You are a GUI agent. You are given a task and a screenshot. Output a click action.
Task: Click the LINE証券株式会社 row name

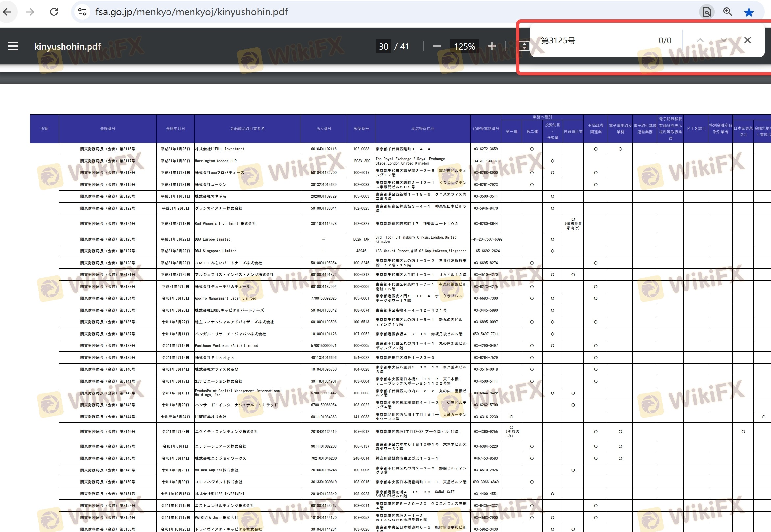(211, 417)
